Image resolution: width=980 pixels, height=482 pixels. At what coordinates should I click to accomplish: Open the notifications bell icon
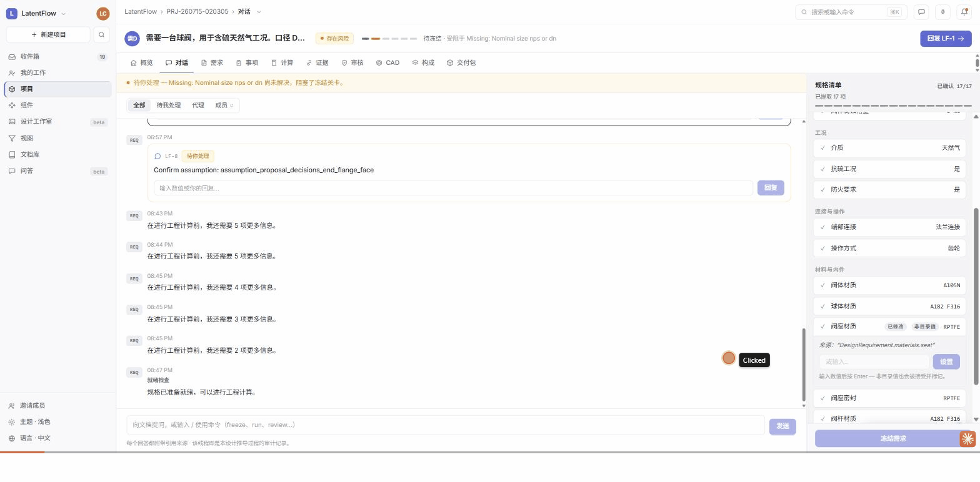(x=964, y=12)
